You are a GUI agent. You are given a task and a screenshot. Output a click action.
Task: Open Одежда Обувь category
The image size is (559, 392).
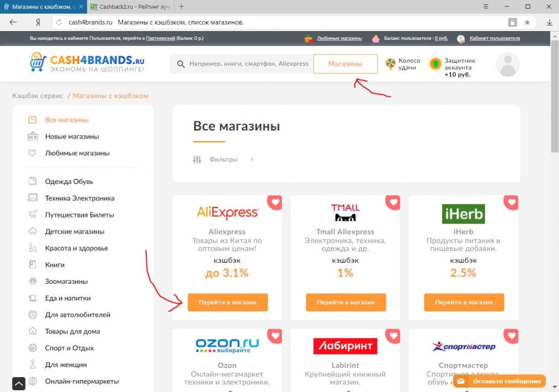[x=69, y=181]
